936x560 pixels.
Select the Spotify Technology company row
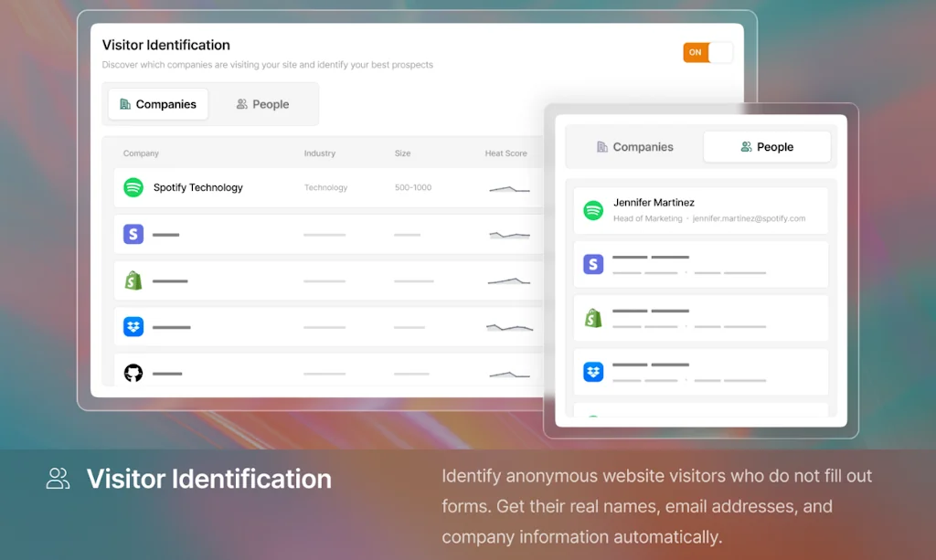(x=274, y=187)
